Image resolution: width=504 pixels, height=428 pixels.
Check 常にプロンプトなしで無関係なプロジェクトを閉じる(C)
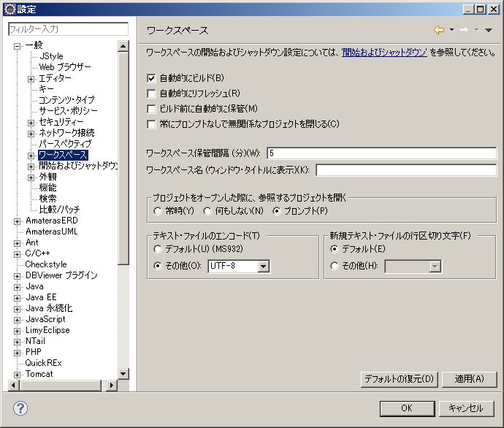[151, 124]
